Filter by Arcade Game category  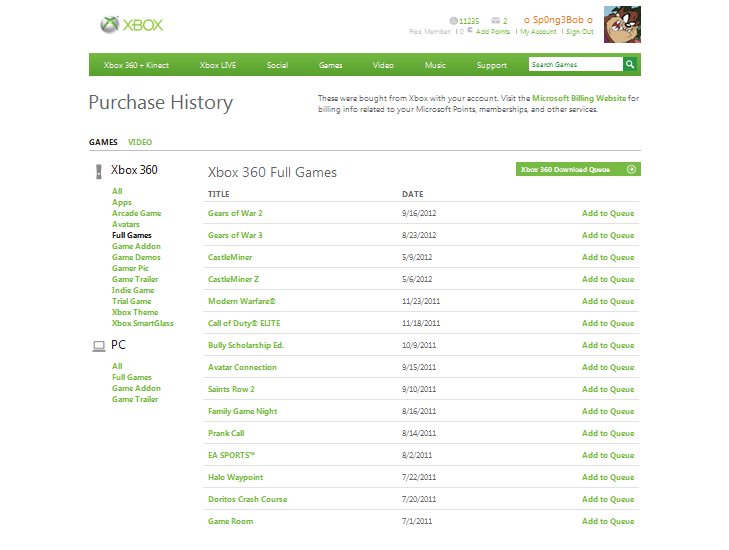tap(136, 213)
